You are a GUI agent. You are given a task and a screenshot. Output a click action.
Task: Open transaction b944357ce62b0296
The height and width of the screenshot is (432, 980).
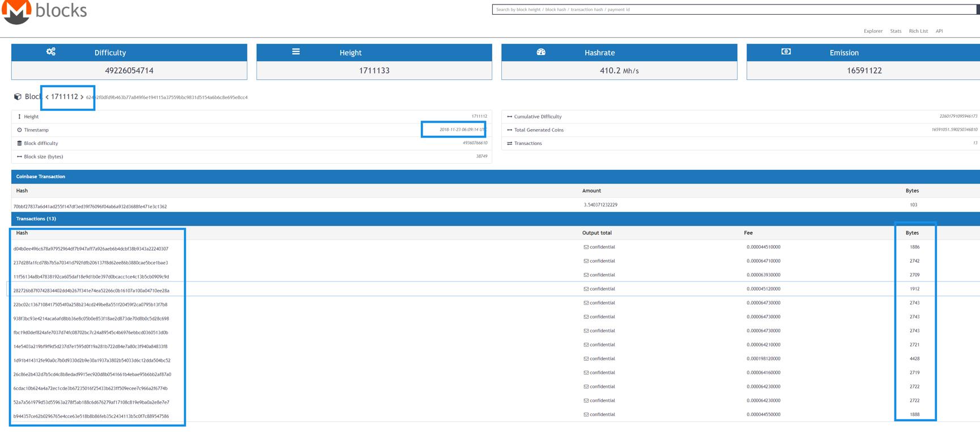tap(91, 416)
